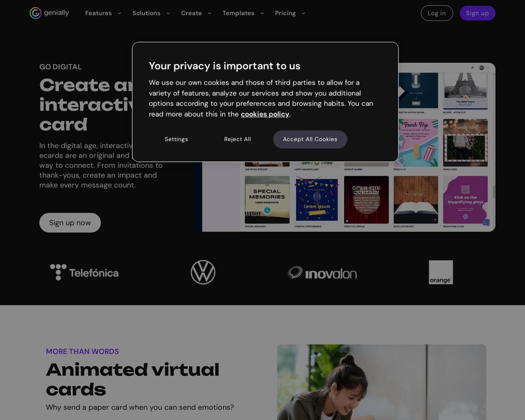Click the purple Sign up button
The width and height of the screenshot is (525, 420).
pyautogui.click(x=477, y=13)
